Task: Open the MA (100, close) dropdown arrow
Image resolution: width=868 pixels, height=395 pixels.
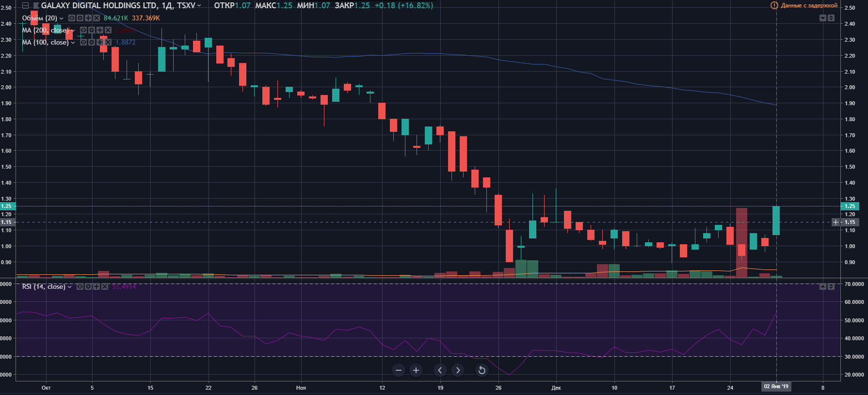Action: click(73, 43)
